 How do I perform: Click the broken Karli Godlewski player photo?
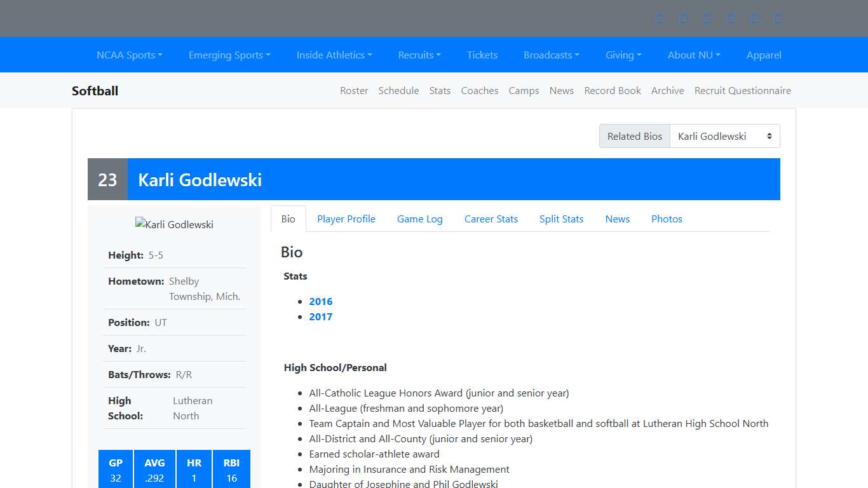click(x=174, y=224)
